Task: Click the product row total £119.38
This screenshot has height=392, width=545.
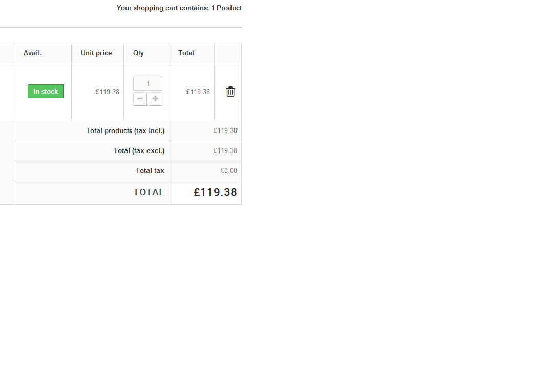Action: (x=198, y=92)
